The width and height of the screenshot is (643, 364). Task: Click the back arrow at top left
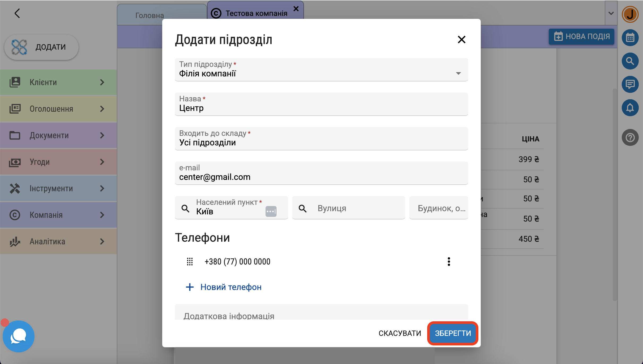pyautogui.click(x=17, y=13)
